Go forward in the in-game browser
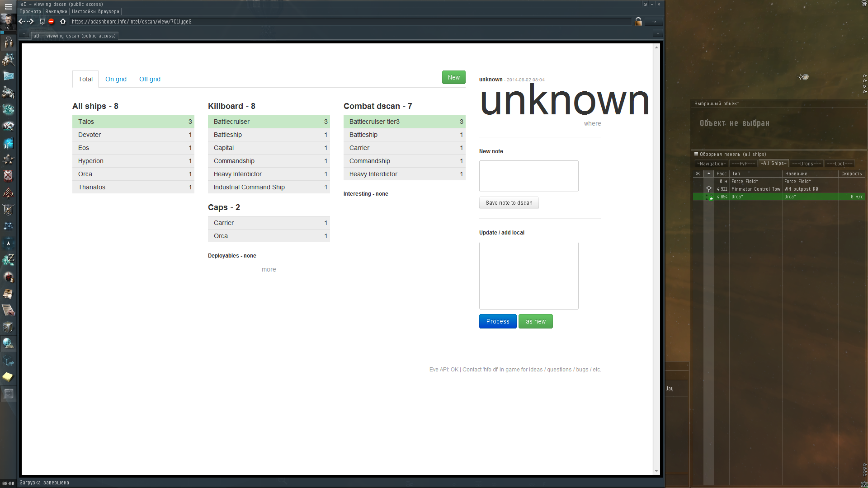The height and width of the screenshot is (488, 868). (31, 21)
